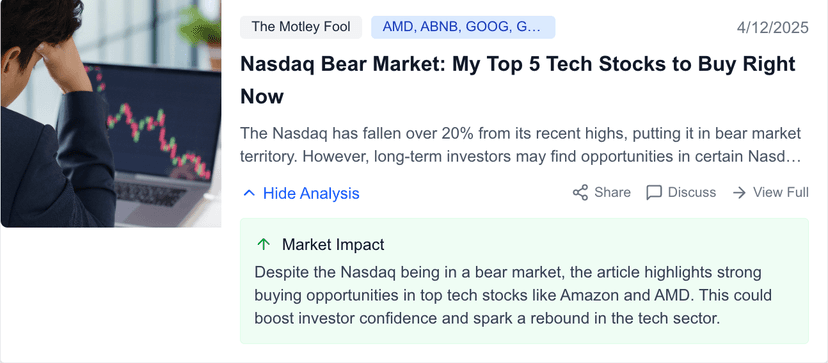Click the truncated article summary text
This screenshot has width=828, height=363.
pos(521,145)
